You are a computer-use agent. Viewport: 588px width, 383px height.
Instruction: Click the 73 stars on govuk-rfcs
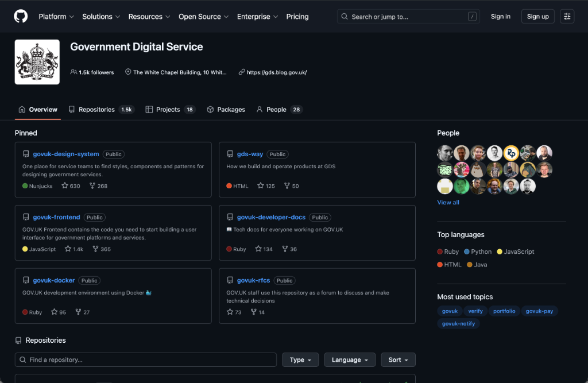point(234,312)
